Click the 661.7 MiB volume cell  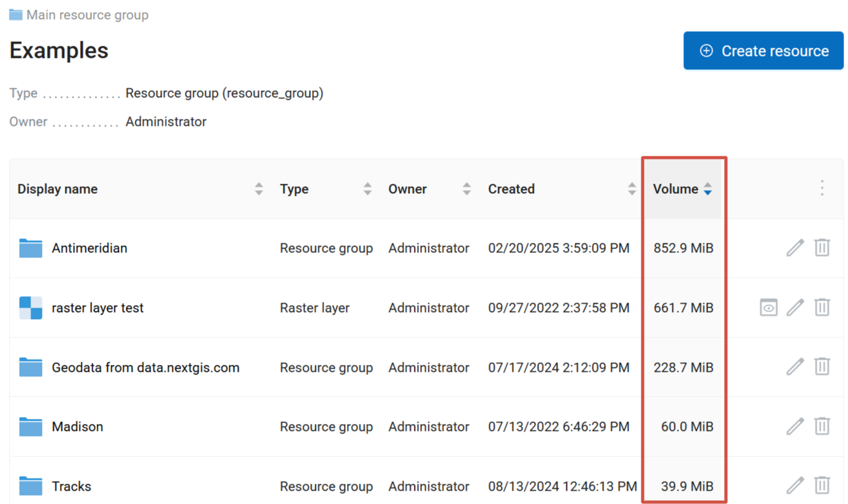(683, 308)
